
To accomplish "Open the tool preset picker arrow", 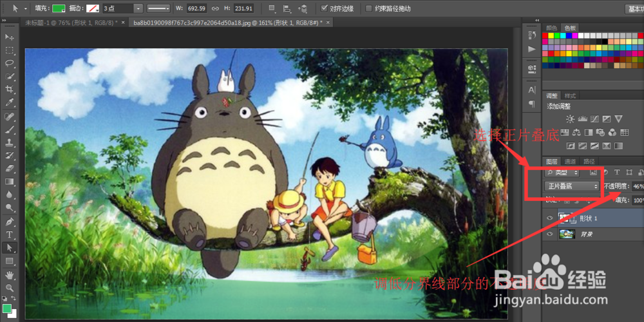I will [x=26, y=8].
